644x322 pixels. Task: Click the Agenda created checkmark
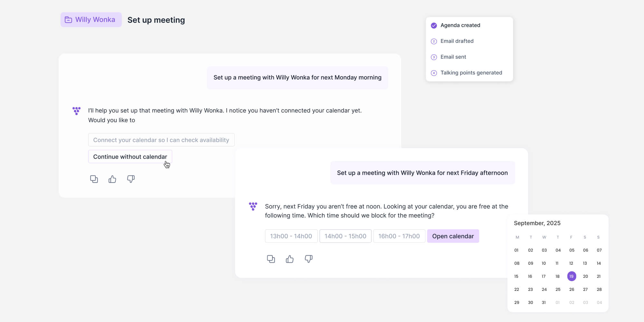pos(434,25)
